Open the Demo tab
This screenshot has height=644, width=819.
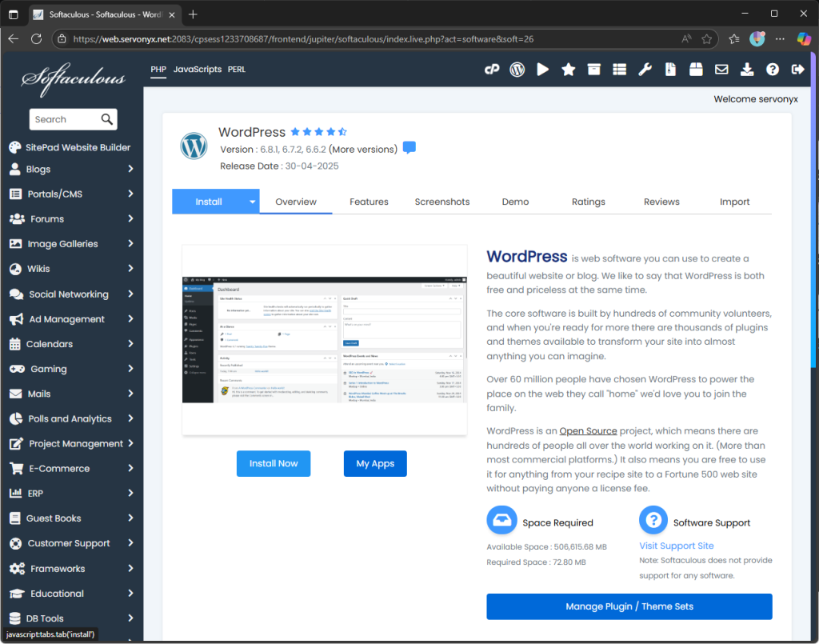(515, 202)
